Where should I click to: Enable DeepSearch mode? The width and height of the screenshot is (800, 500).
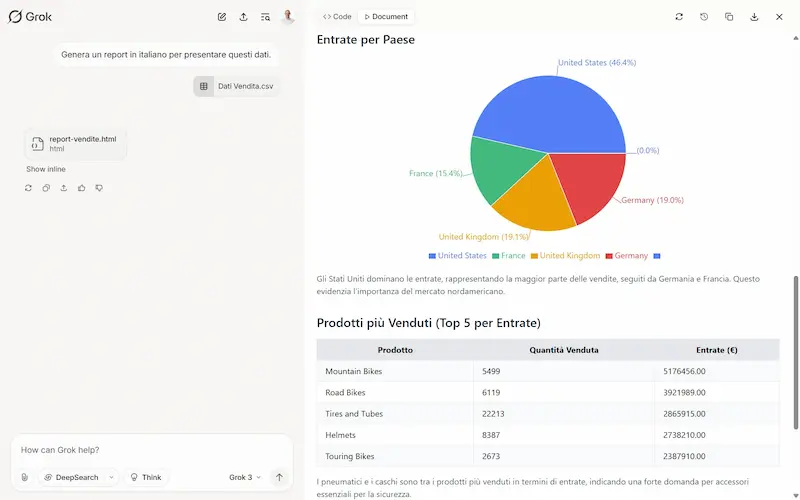[x=71, y=478]
